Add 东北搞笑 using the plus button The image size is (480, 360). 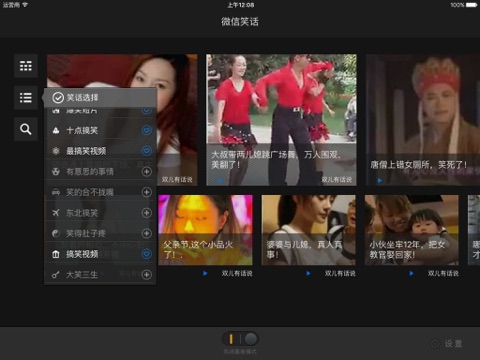[147, 213]
